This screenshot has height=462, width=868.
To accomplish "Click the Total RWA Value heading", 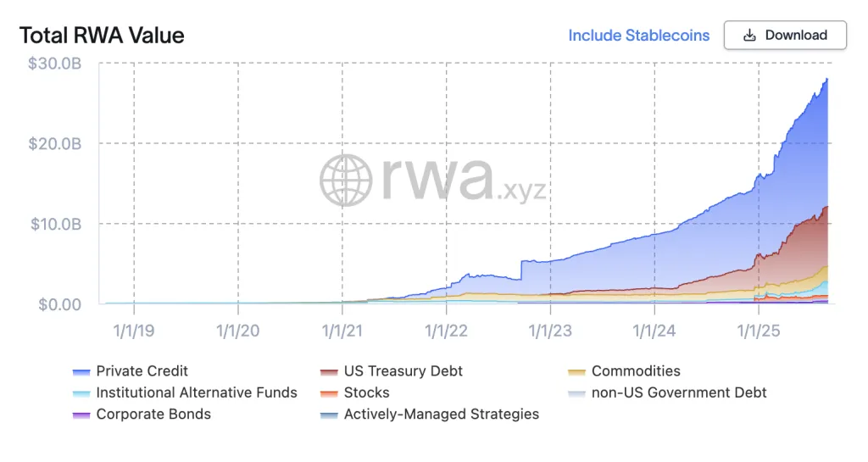I will (x=102, y=36).
